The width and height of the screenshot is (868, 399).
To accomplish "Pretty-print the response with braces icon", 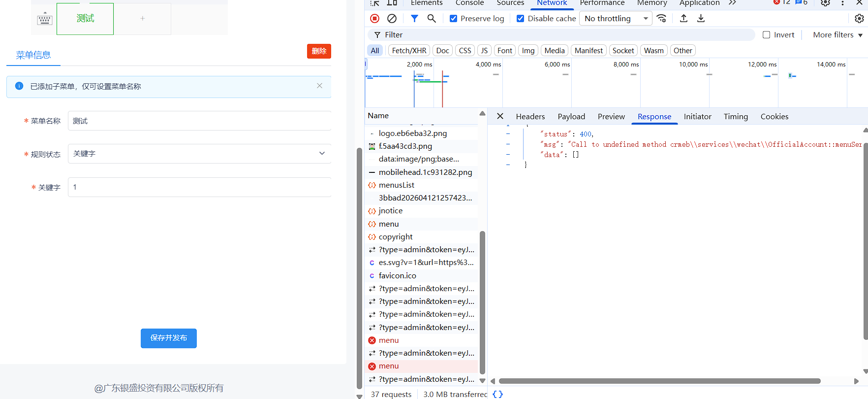I will click(497, 394).
